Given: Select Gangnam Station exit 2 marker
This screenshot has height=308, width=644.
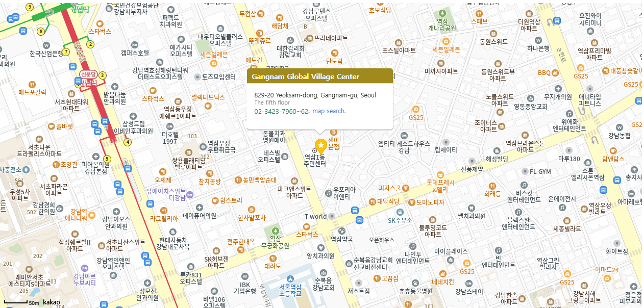Looking at the screenshot, I should pyautogui.click(x=90, y=44).
